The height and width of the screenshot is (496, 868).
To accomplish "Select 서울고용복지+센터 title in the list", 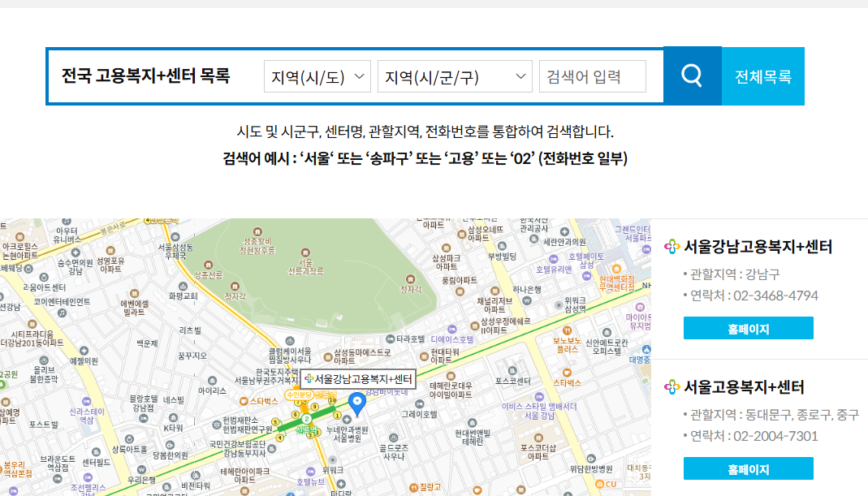I will [x=744, y=387].
